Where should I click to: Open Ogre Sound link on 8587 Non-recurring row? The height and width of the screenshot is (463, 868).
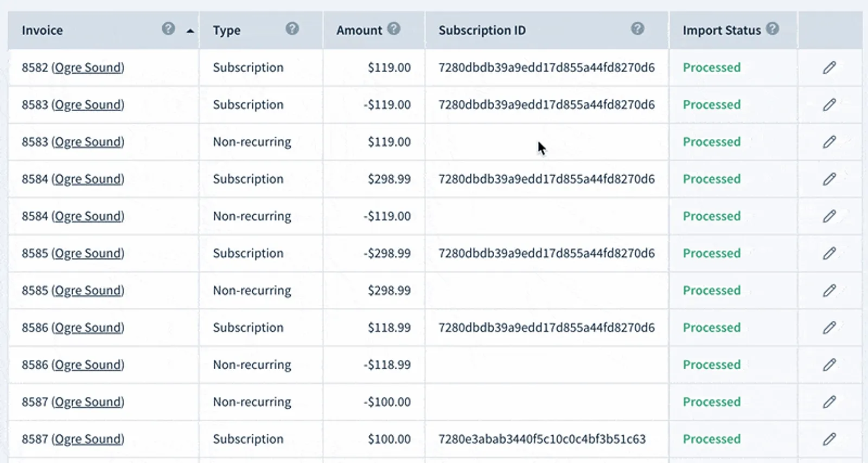(x=88, y=402)
